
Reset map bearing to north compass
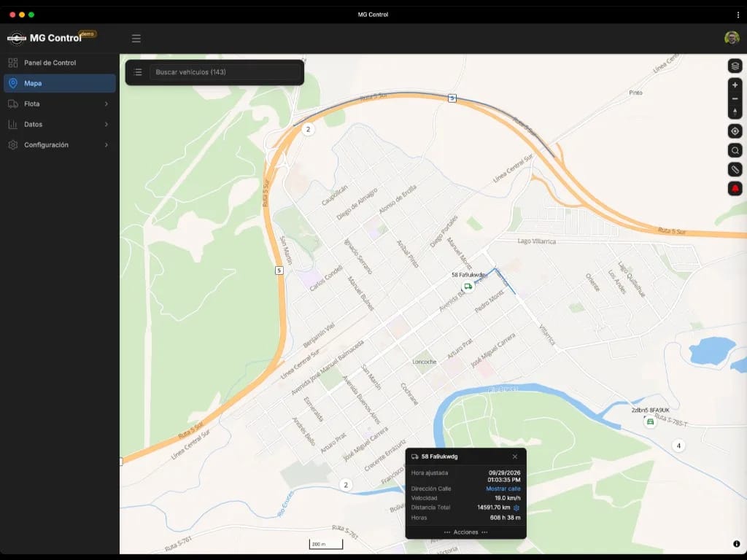(735, 112)
